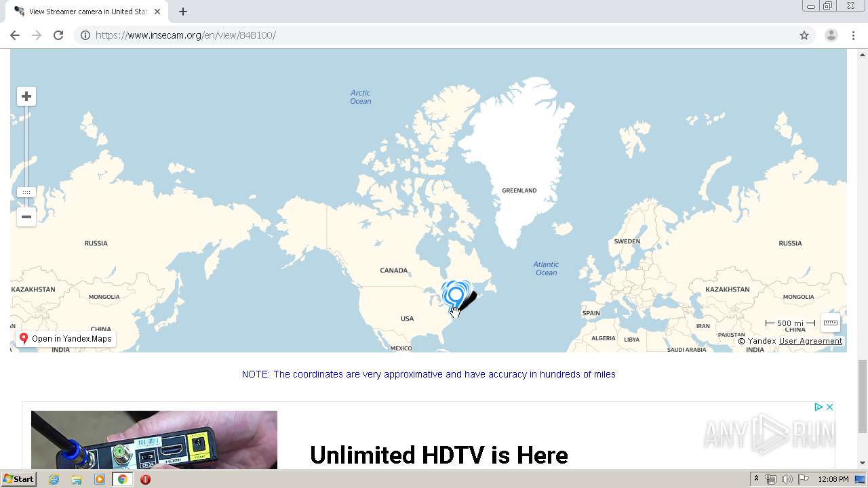Click the Action Center flag icon
The image size is (868, 488).
[803, 479]
